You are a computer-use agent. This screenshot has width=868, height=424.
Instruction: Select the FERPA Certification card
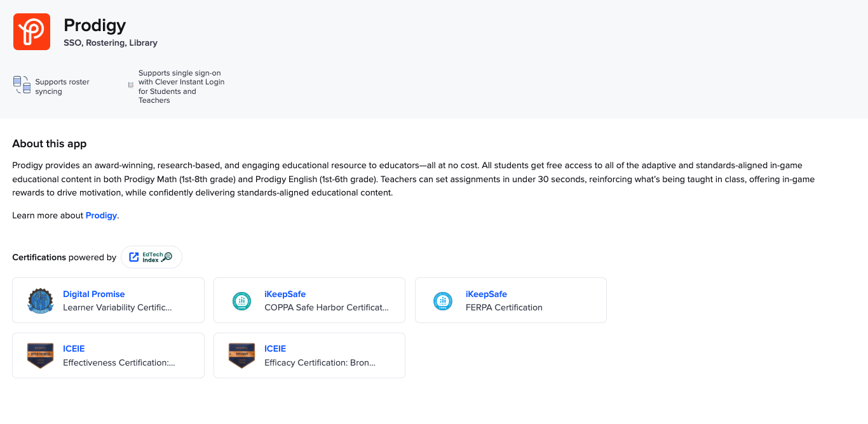click(x=510, y=300)
